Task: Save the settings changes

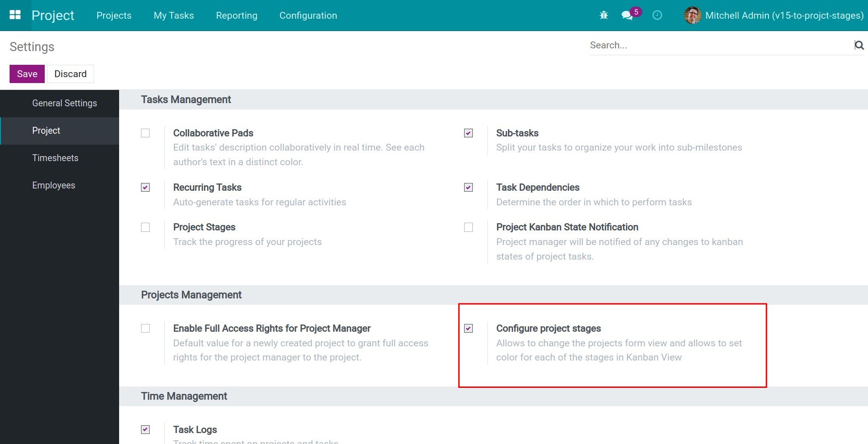Action: (x=27, y=74)
